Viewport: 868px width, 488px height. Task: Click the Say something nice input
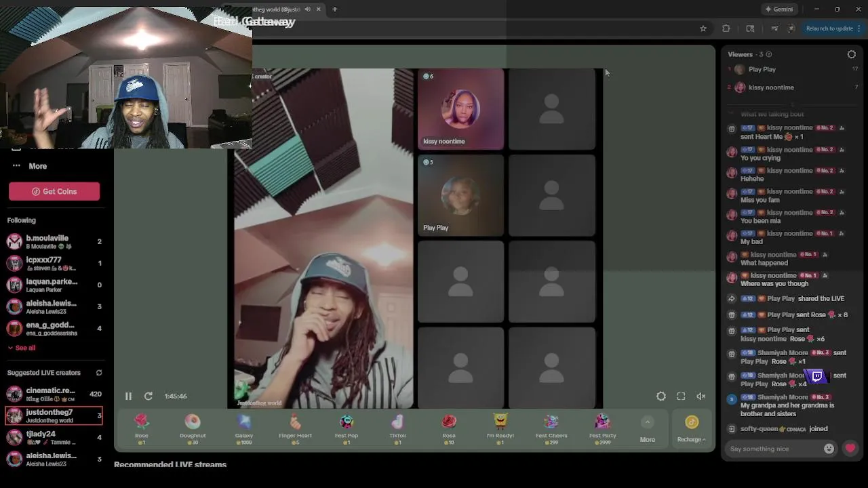[x=774, y=449]
